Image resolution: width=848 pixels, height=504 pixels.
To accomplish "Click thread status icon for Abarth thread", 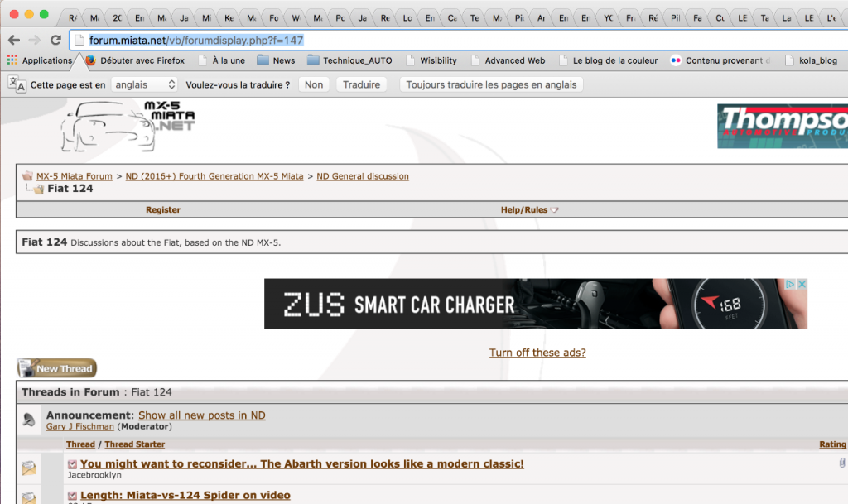I will [x=29, y=468].
